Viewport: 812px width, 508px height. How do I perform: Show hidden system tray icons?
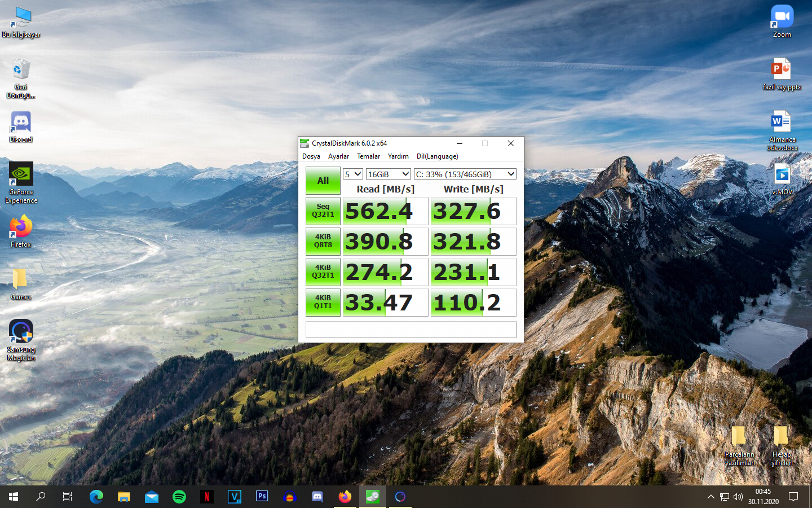710,497
